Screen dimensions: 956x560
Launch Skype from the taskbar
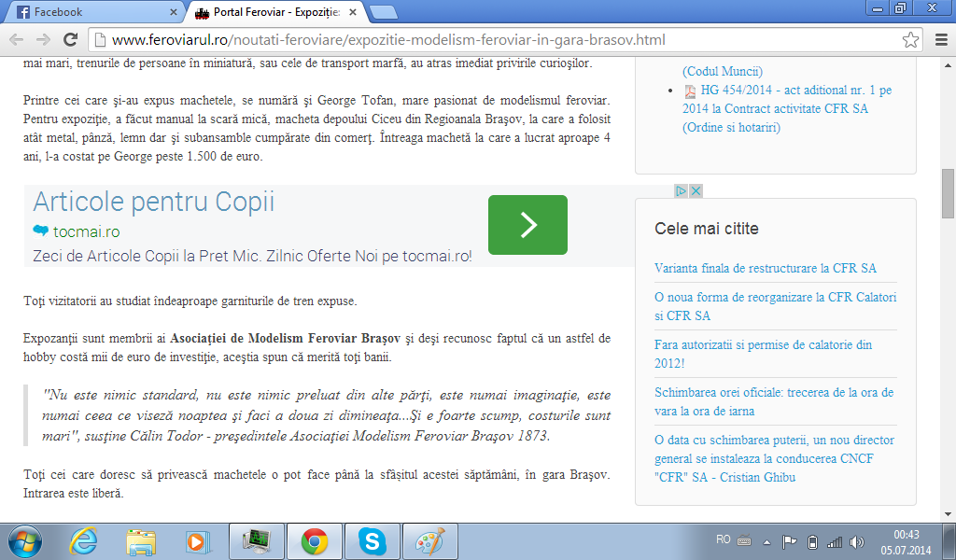click(373, 540)
